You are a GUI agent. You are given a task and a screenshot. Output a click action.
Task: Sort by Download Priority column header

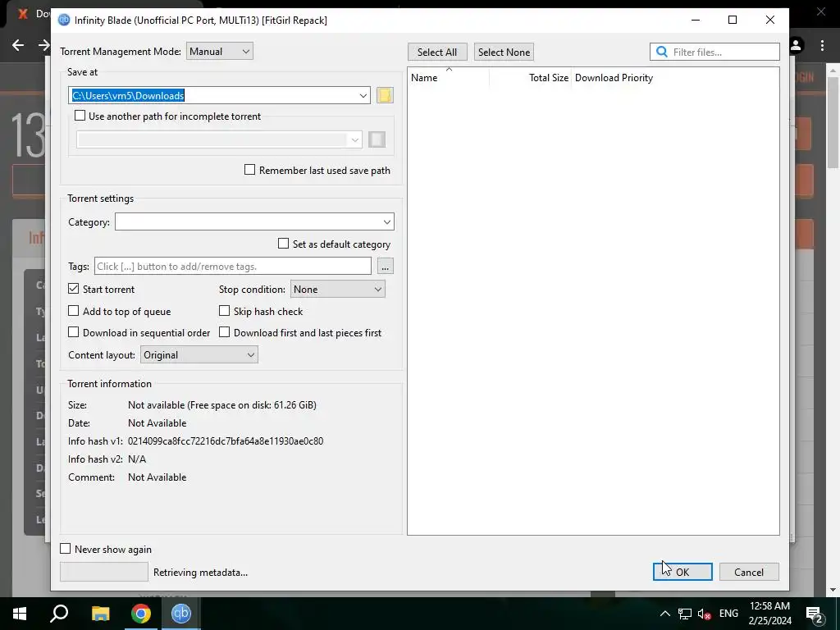pos(614,78)
